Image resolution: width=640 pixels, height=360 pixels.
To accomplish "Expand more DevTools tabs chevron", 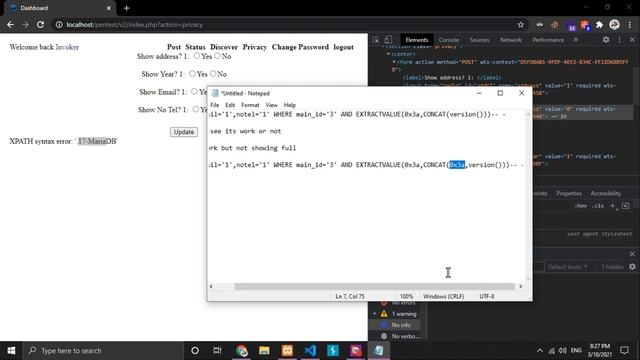I will point(576,40).
